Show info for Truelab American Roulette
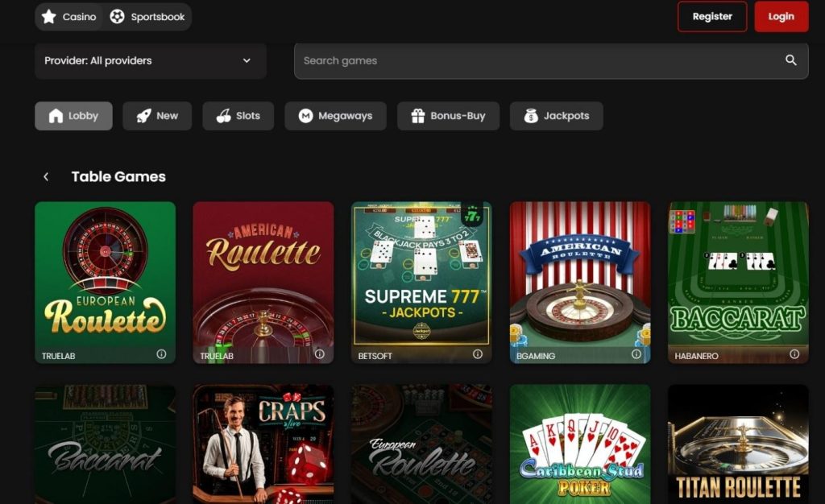Viewport: 825px width, 504px height. [x=319, y=354]
